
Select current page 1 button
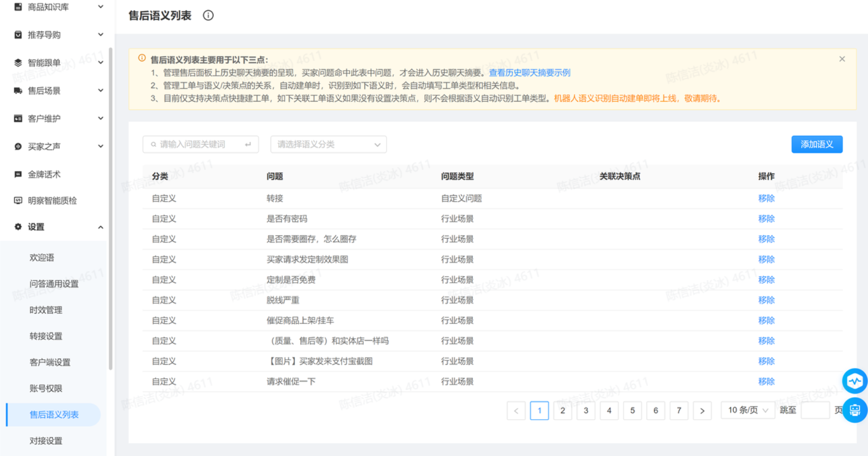(x=540, y=411)
